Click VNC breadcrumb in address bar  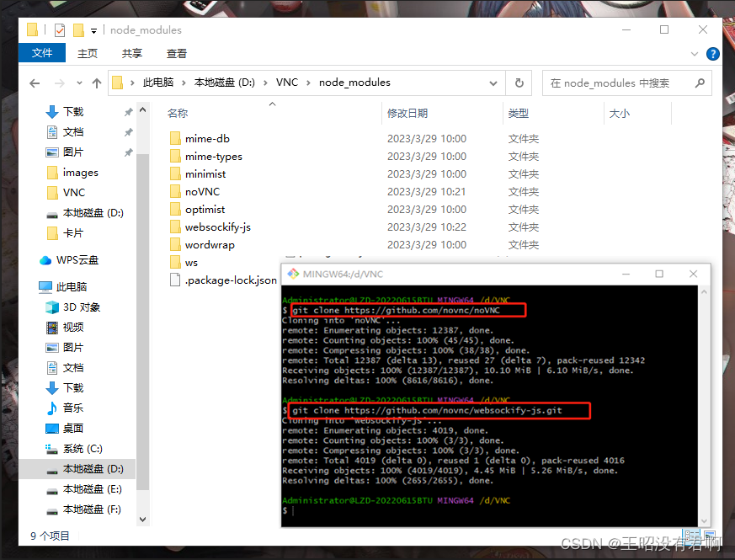[287, 83]
